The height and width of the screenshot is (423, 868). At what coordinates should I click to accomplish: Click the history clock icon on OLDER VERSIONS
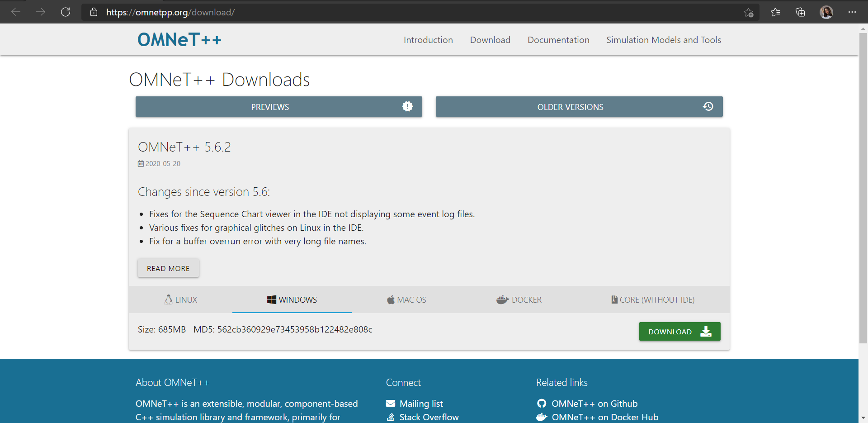[x=708, y=106]
